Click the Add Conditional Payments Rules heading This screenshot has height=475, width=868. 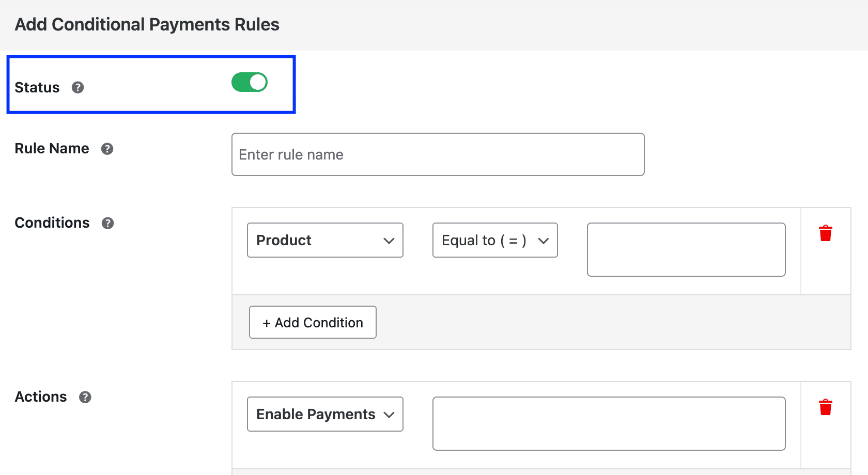pyautogui.click(x=147, y=24)
